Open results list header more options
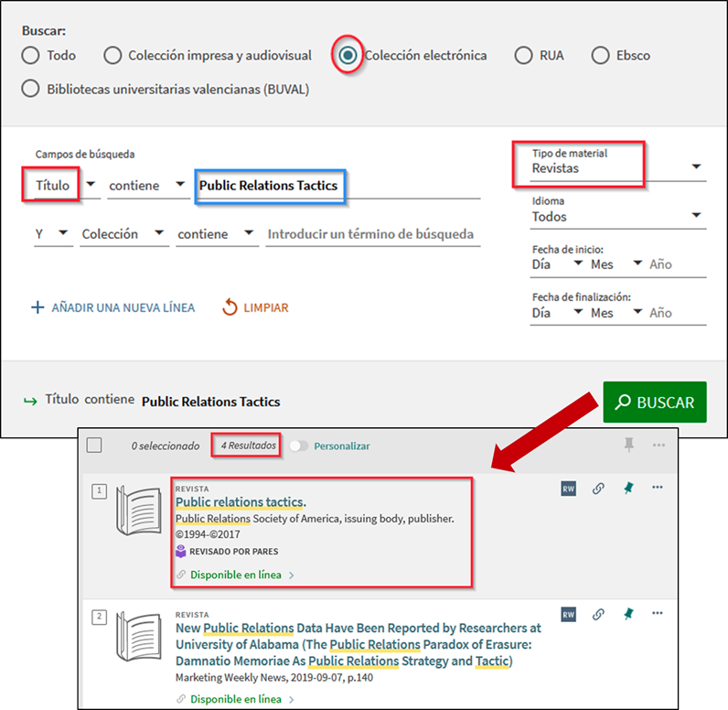 [x=658, y=445]
